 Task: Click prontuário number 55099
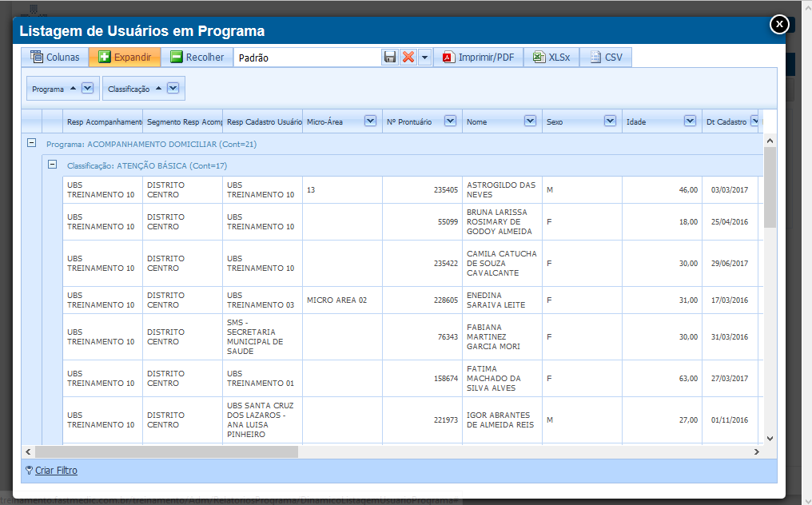pos(448,221)
